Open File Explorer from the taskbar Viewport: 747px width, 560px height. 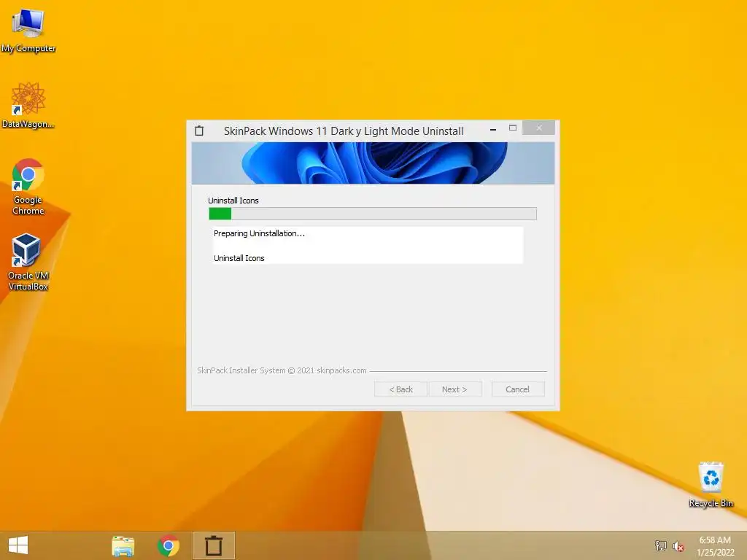coord(123,545)
